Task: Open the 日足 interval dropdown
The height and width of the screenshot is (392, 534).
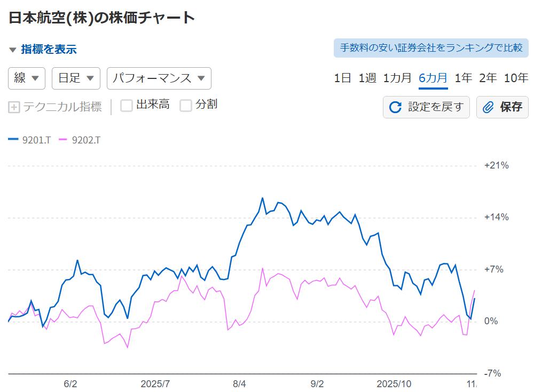Action: (x=76, y=78)
